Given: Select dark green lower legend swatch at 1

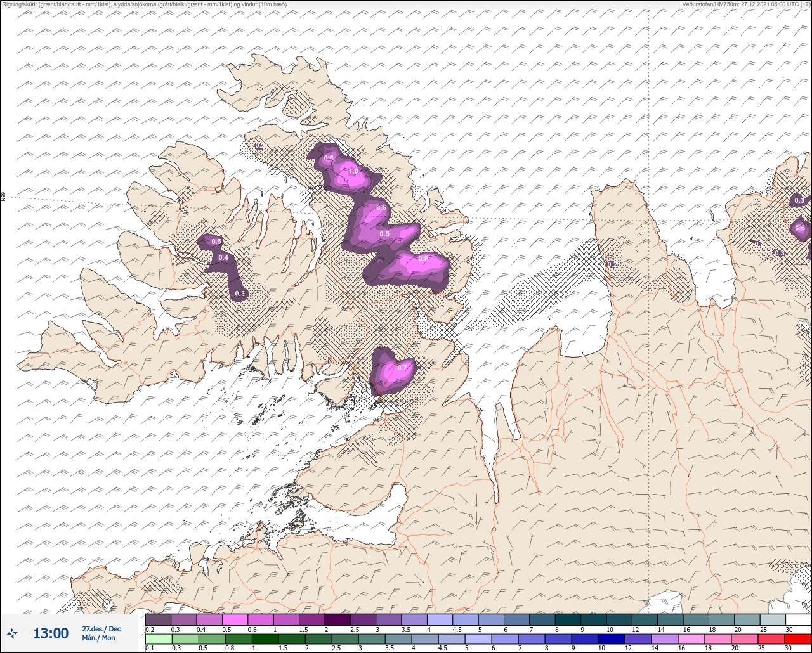Looking at the screenshot, I should (265, 639).
